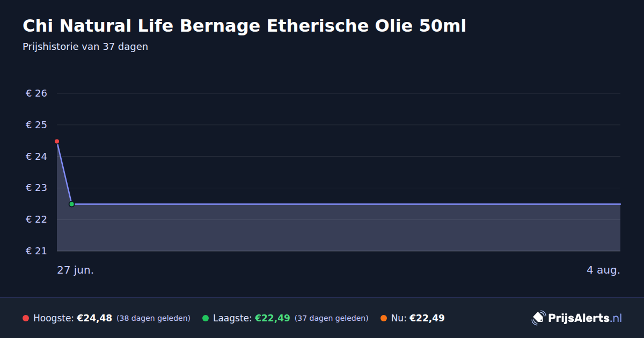644x338 pixels.
Task: Click the € 22 axis label
Action: coord(36,219)
